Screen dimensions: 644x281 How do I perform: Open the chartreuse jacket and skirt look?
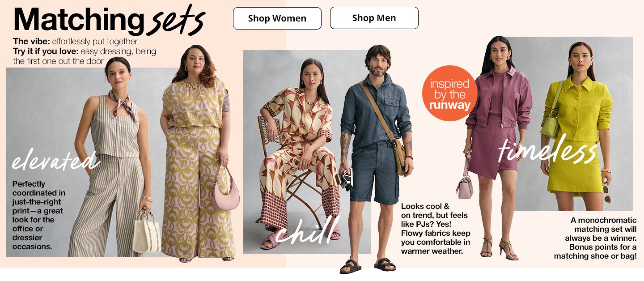tap(577, 128)
